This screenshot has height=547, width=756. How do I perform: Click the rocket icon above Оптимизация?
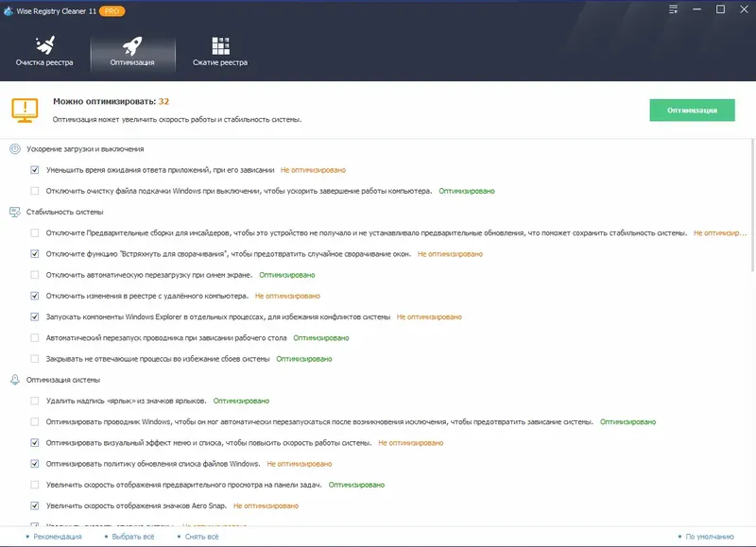[132, 44]
